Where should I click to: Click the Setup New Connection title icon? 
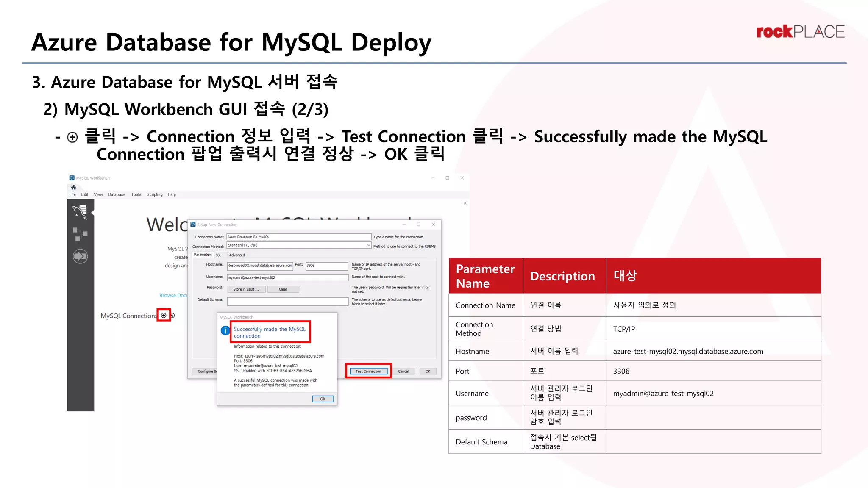pos(193,225)
